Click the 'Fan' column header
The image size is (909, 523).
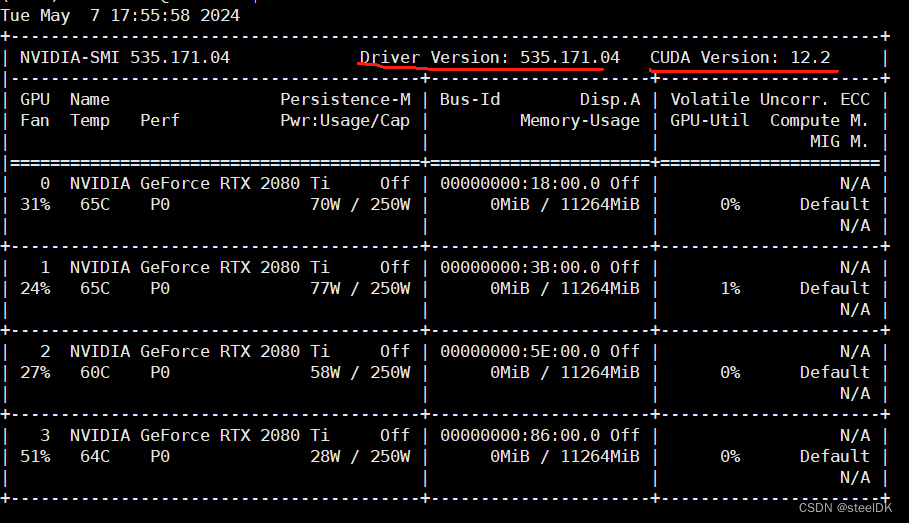[x=35, y=120]
